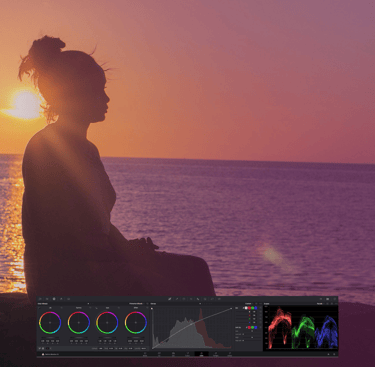Toggle curve channel ganging link

(x=244, y=308)
